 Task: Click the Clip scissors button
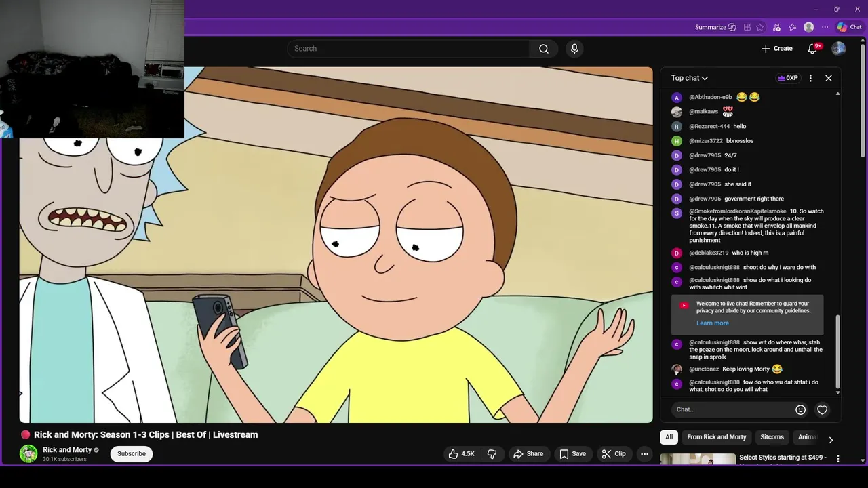coord(614,454)
